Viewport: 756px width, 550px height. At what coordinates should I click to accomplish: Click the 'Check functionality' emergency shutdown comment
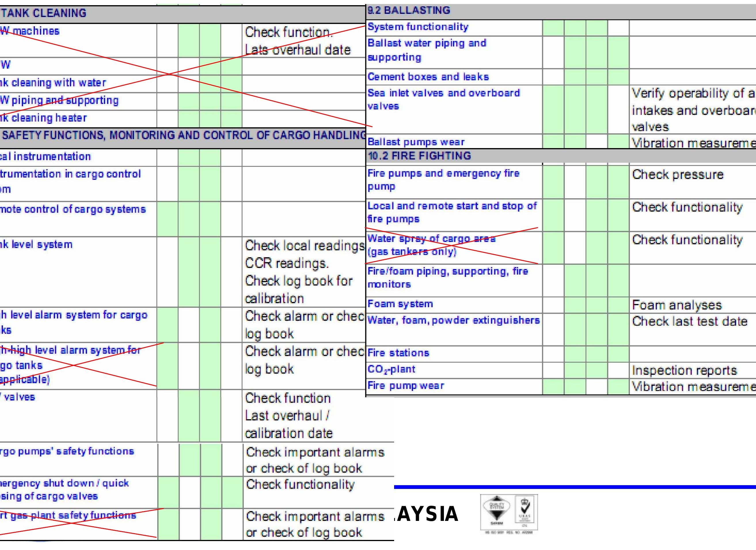pos(300,484)
